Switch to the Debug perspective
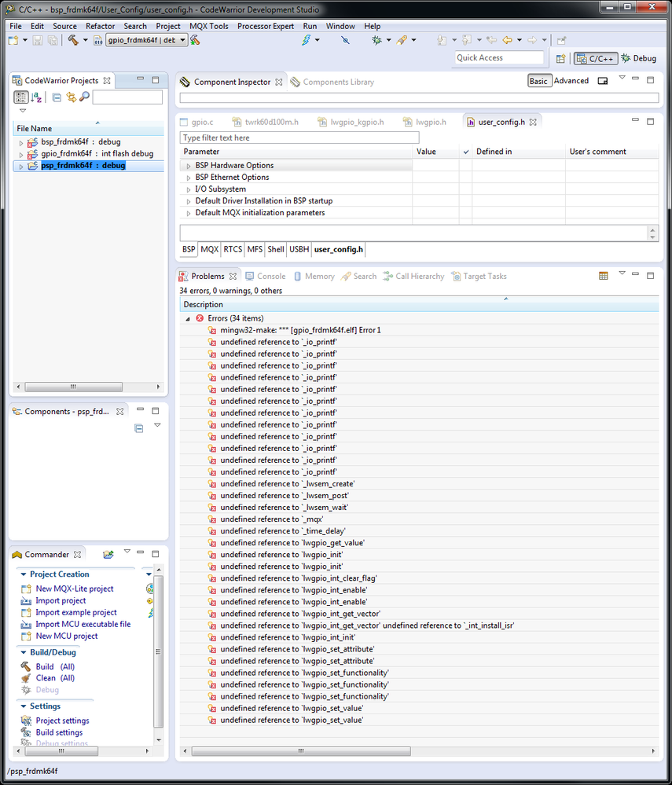 [x=639, y=59]
